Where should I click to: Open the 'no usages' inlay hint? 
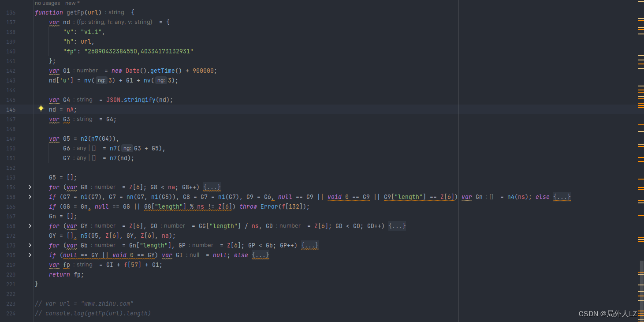tap(47, 3)
